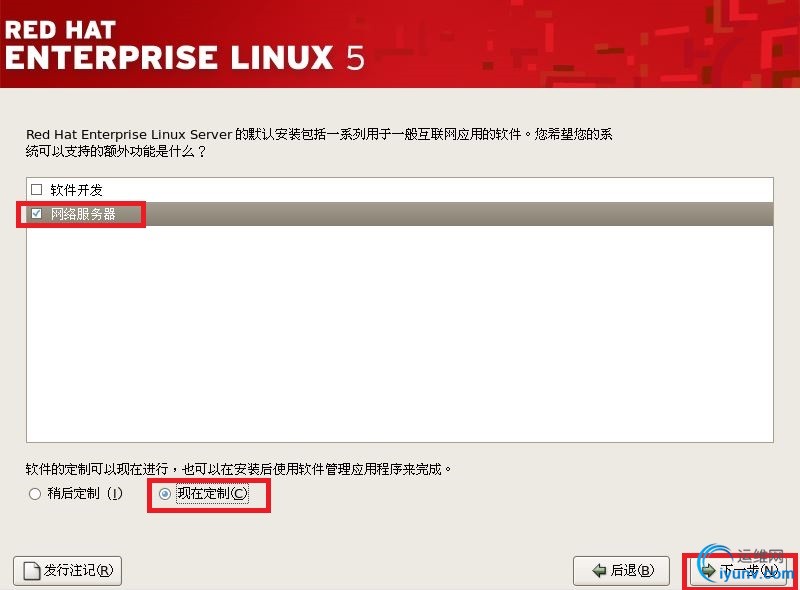Screen dimensions: 800x590
Task: Uncheck the 网络服务器 checkbox
Action: point(36,213)
